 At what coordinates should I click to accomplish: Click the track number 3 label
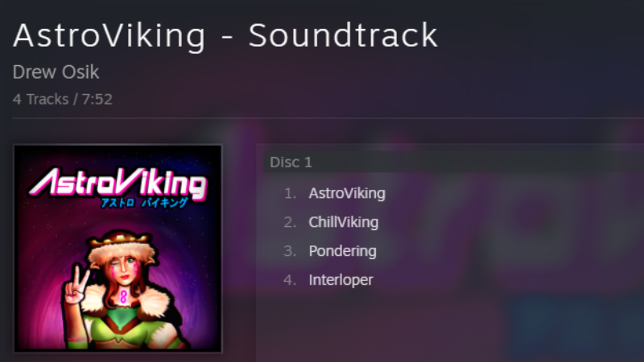(290, 251)
